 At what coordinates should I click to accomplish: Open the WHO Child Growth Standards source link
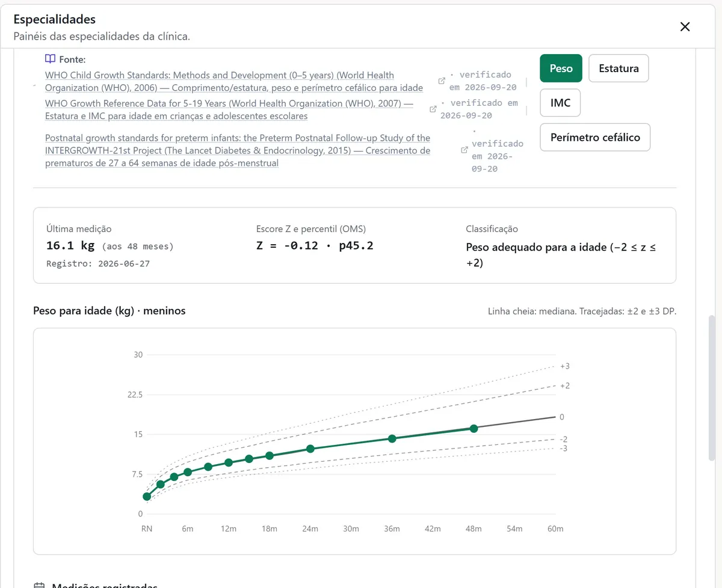coord(234,82)
